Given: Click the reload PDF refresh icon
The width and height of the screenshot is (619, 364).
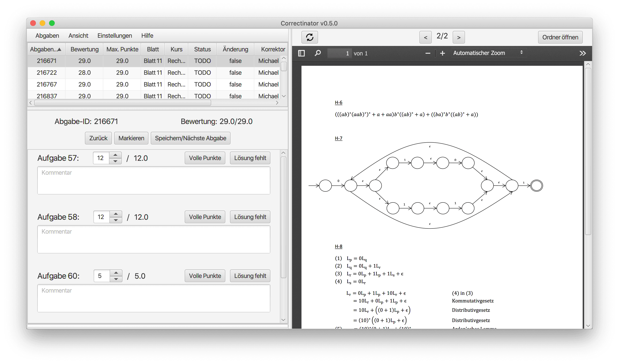Looking at the screenshot, I should [x=309, y=37].
